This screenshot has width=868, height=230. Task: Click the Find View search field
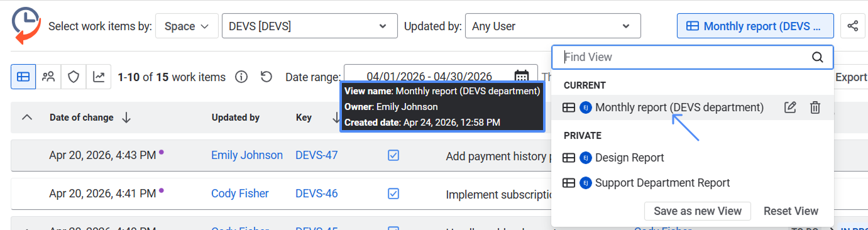[x=693, y=57]
